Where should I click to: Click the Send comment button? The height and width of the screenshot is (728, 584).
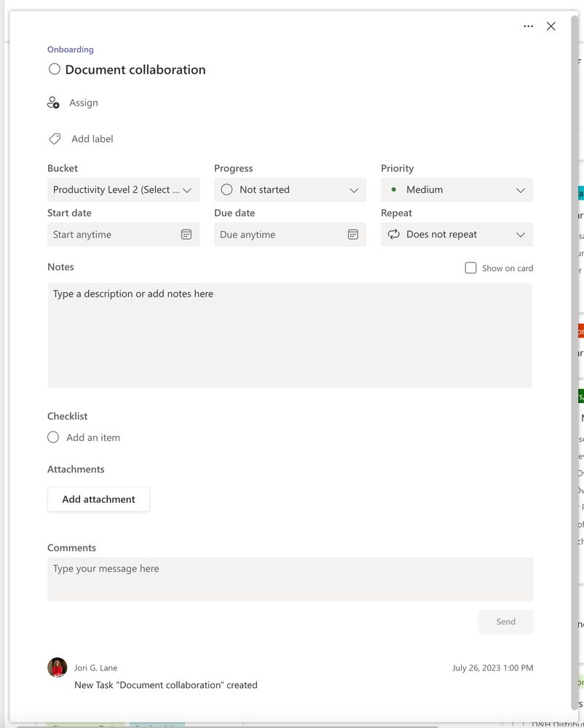505,622
